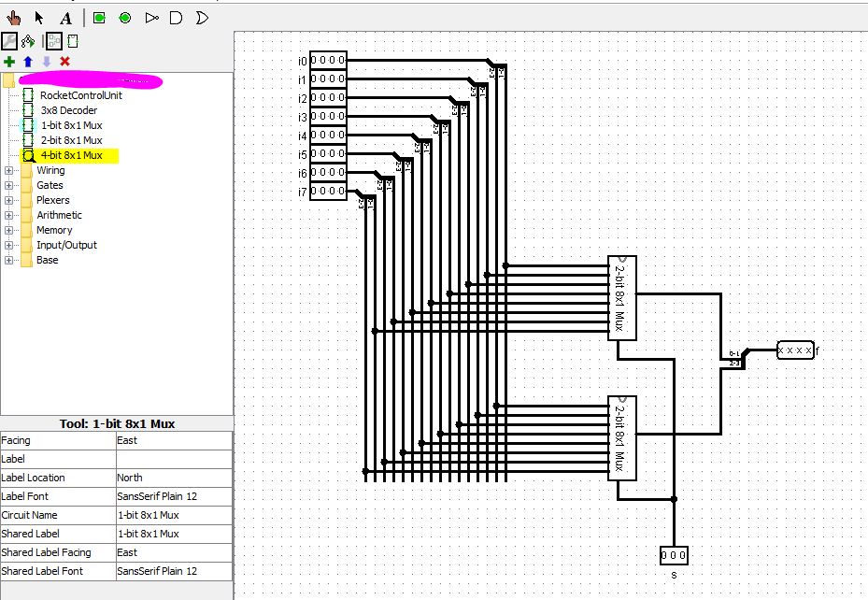Show simulation hierarchy icon
The height and width of the screenshot is (600, 868).
click(x=28, y=41)
